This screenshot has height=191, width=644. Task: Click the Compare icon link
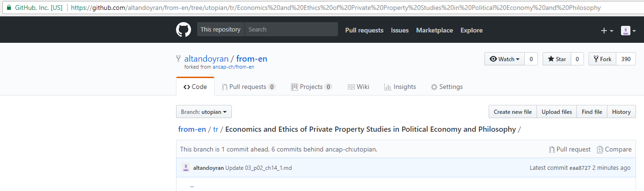point(600,150)
